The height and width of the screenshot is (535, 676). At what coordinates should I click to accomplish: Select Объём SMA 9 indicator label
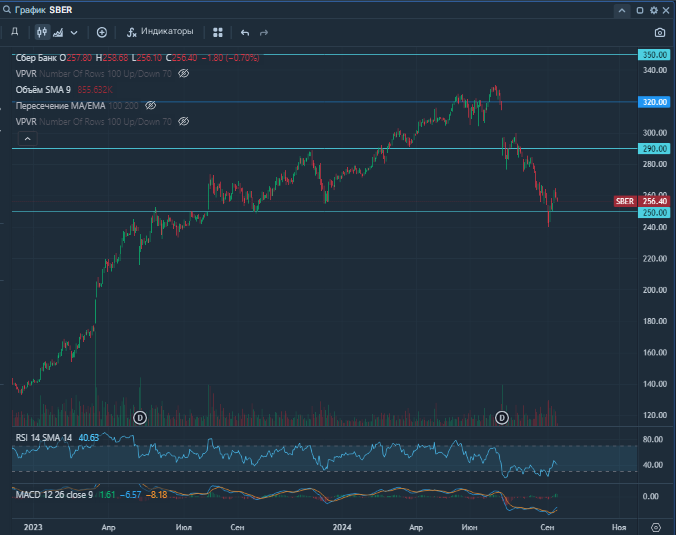(43, 90)
